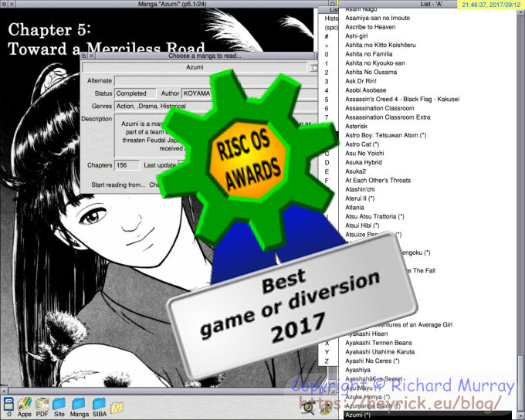Select index entry 3
The image size is (525, 420).
click(x=327, y=81)
